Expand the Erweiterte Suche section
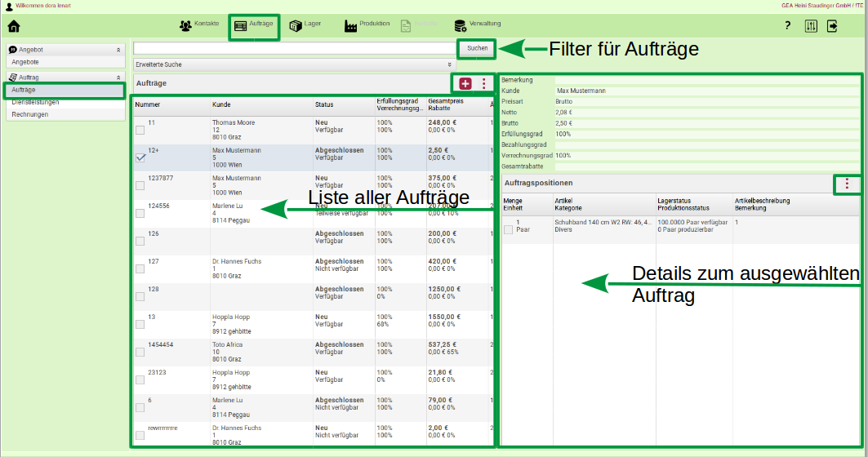This screenshot has height=457, width=868. (293, 64)
